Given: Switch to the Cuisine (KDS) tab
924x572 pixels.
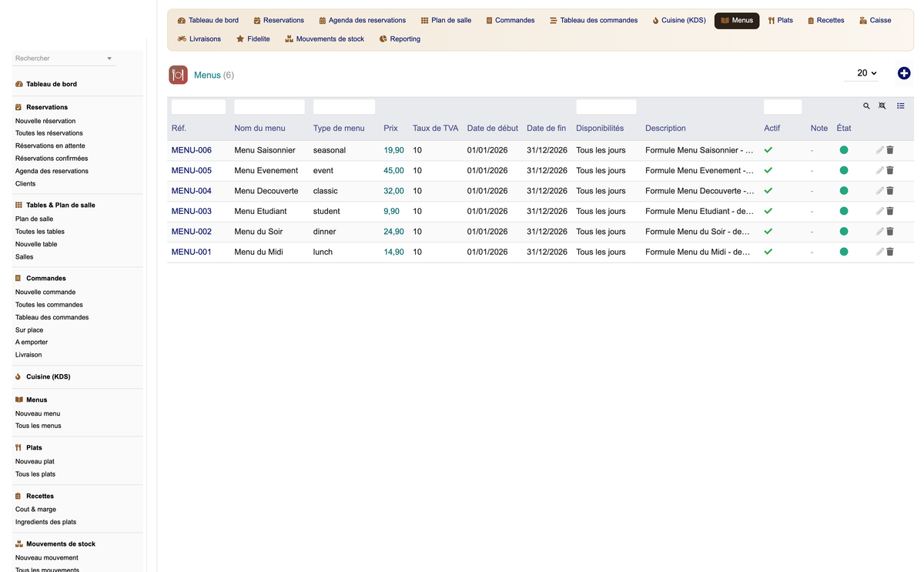Looking at the screenshot, I should [678, 20].
